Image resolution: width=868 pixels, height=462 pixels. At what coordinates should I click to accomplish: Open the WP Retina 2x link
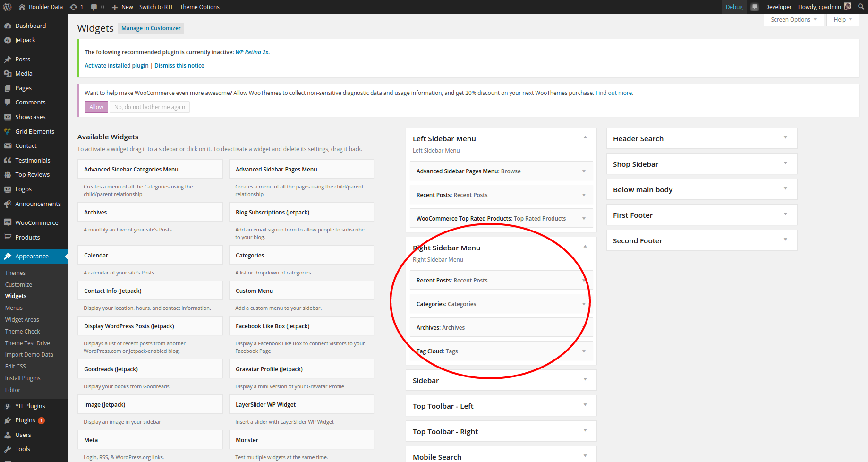coord(252,52)
